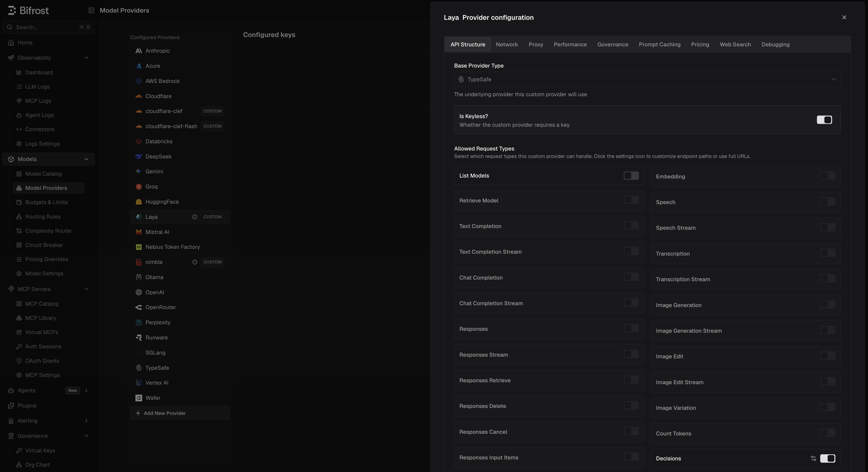Viewport: 868px width, 472px height.
Task: Click the info icon next to Laya provider
Action: tap(195, 217)
